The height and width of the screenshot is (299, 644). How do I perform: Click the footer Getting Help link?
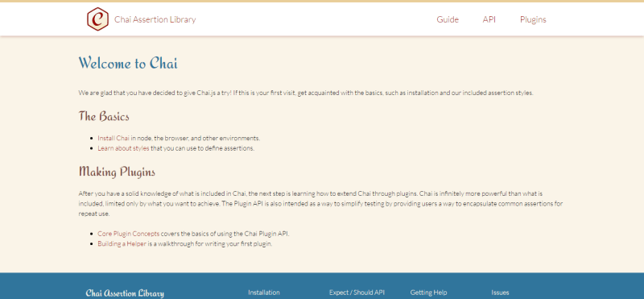(x=428, y=293)
